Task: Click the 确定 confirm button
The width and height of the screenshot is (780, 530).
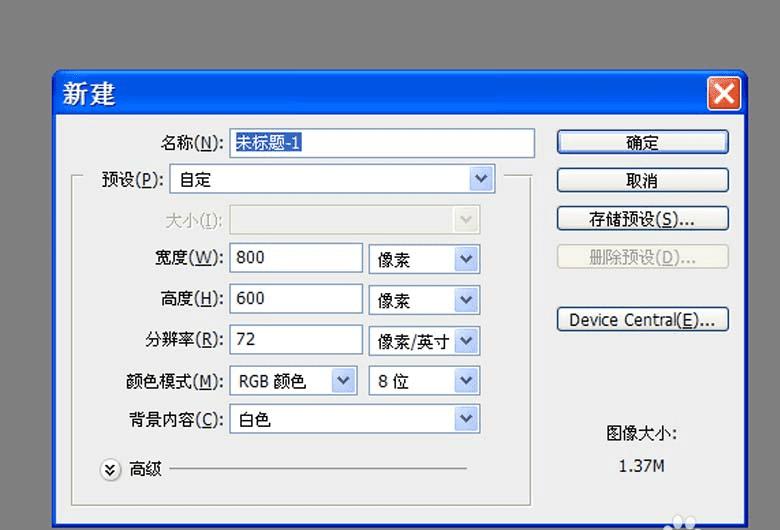Action: point(642,142)
